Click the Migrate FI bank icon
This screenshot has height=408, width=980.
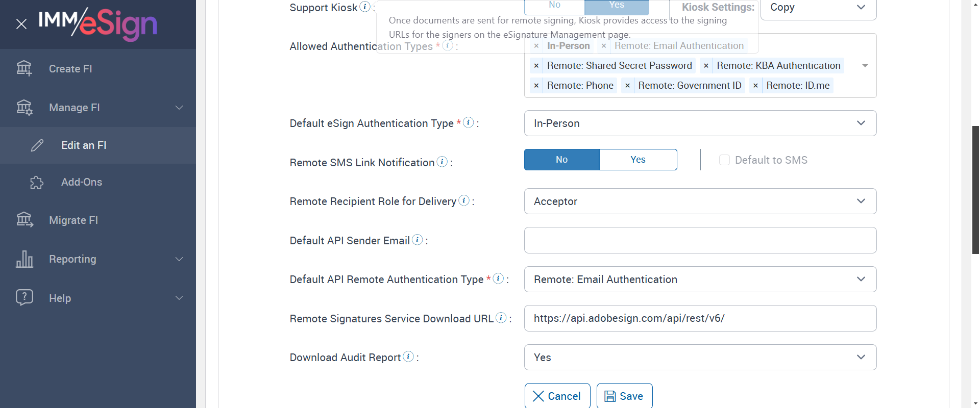click(24, 220)
